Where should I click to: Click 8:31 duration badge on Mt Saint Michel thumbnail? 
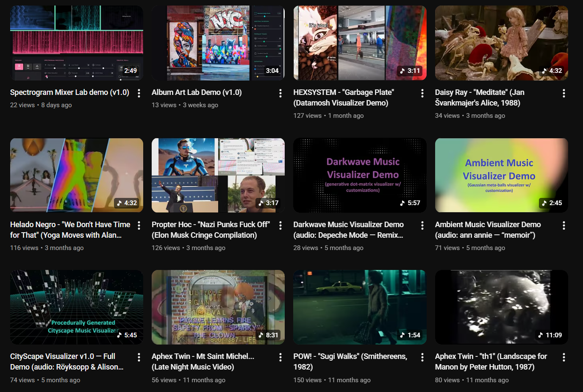[x=268, y=335]
